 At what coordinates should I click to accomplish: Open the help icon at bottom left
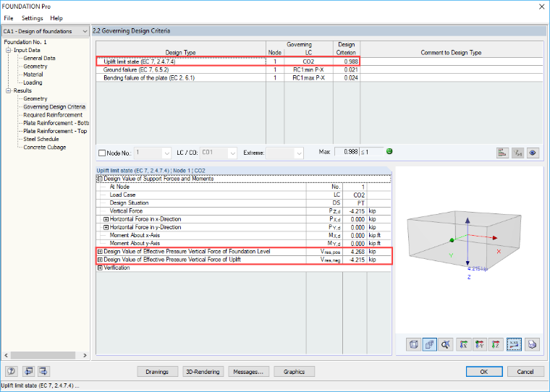pos(12,371)
